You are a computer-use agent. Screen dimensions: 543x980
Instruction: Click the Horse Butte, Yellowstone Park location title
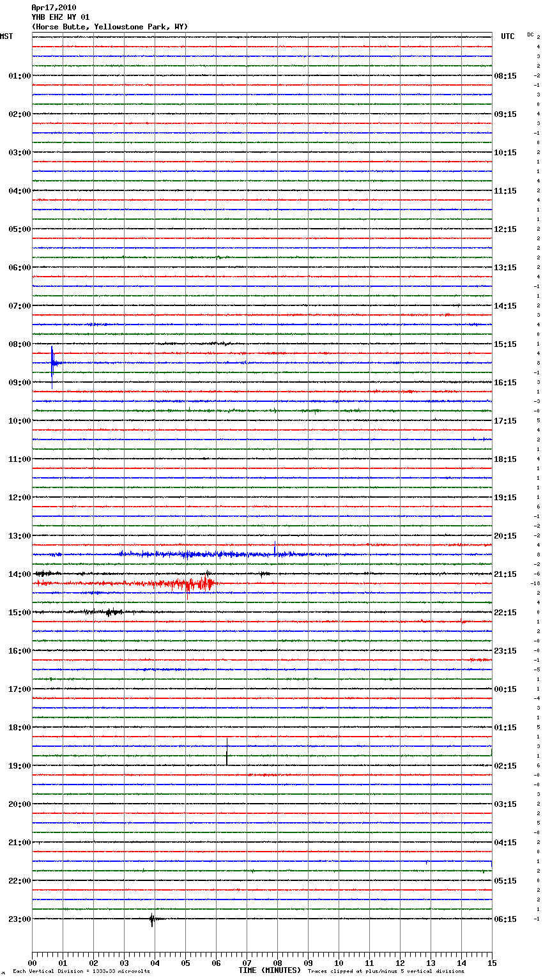(110, 27)
